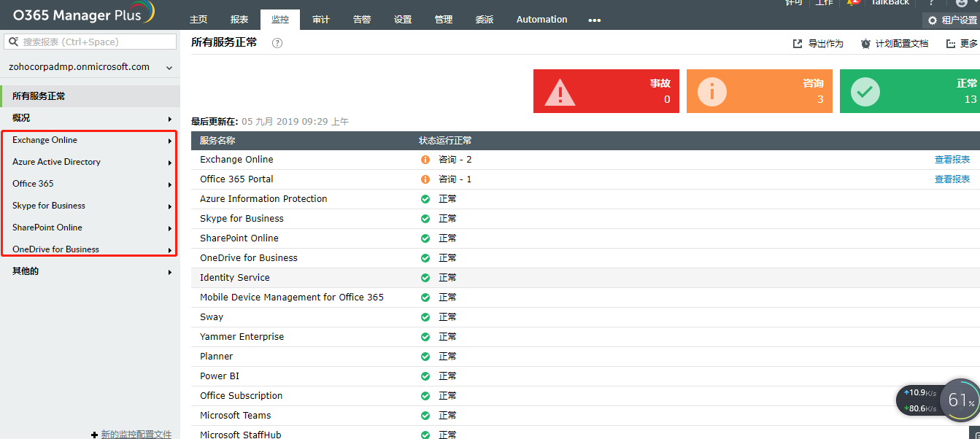Click the 正常 13 green summary card

pyautogui.click(x=910, y=91)
